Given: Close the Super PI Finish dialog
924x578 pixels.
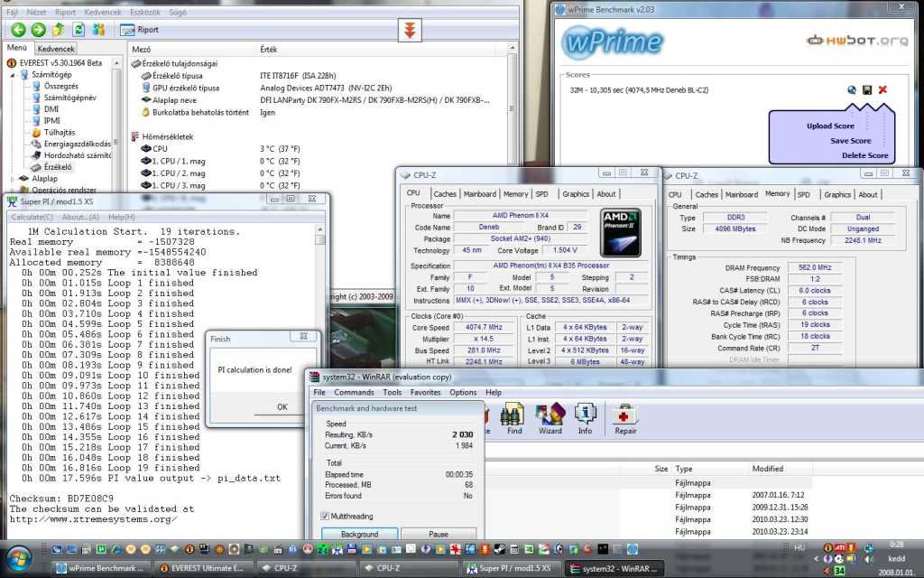Looking at the screenshot, I should click(x=303, y=336).
